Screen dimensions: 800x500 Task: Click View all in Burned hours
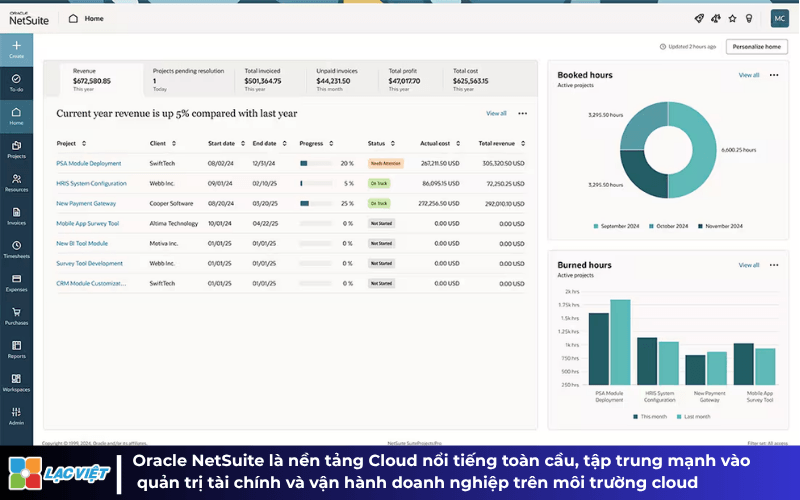(749, 265)
